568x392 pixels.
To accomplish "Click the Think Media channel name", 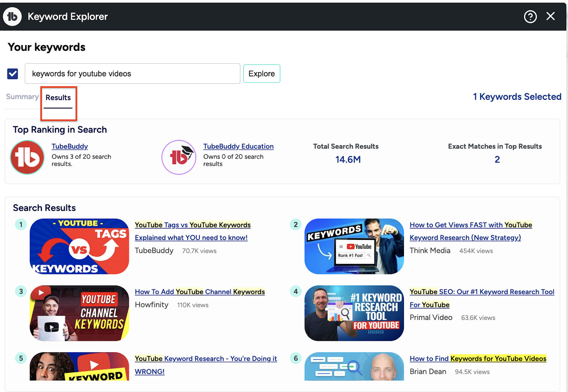I will (x=430, y=250).
